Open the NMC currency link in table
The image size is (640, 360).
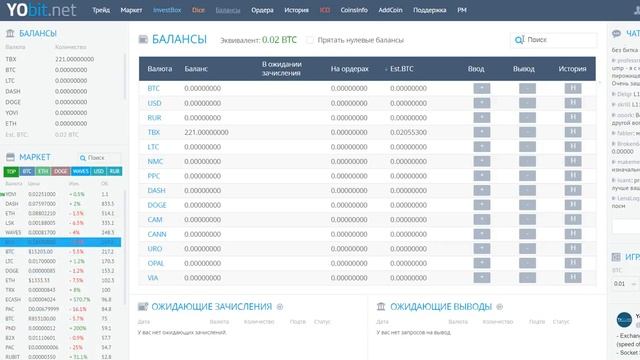(155, 161)
